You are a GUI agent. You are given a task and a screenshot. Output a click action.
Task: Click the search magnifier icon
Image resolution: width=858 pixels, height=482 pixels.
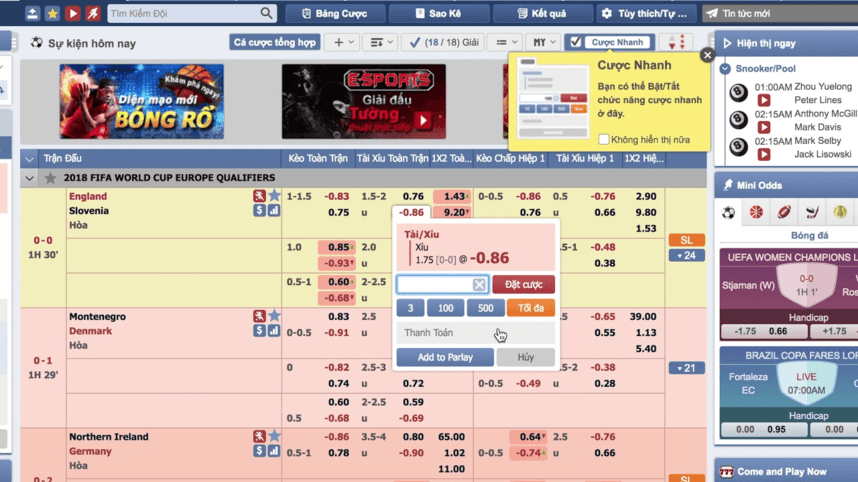[x=266, y=14]
